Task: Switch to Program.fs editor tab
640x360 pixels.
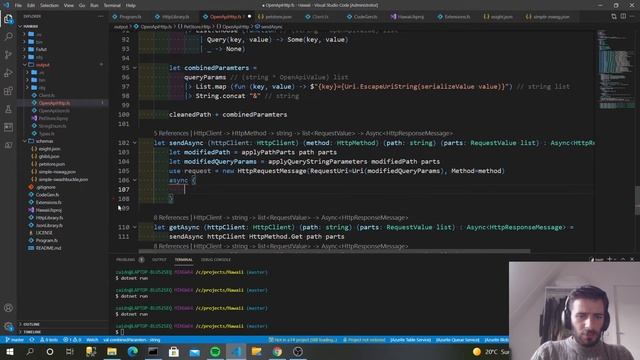Action: pos(127,17)
